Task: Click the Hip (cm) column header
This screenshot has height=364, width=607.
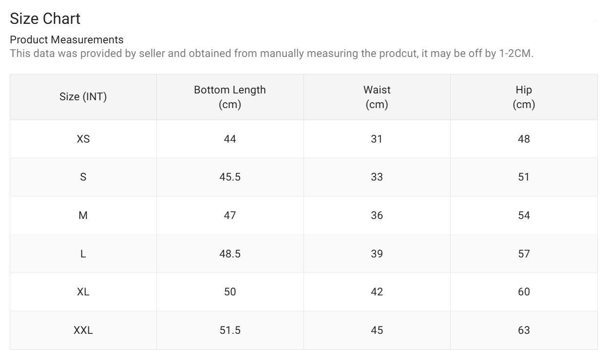Action: [524, 97]
